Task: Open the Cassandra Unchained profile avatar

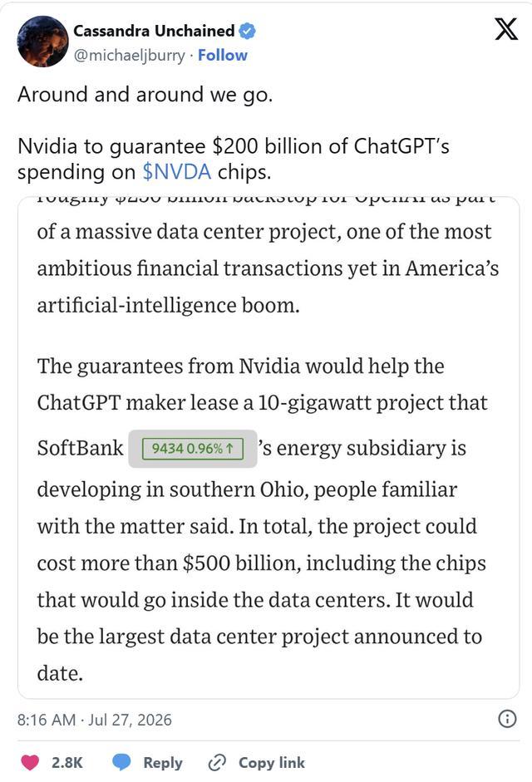Action: (x=42, y=41)
